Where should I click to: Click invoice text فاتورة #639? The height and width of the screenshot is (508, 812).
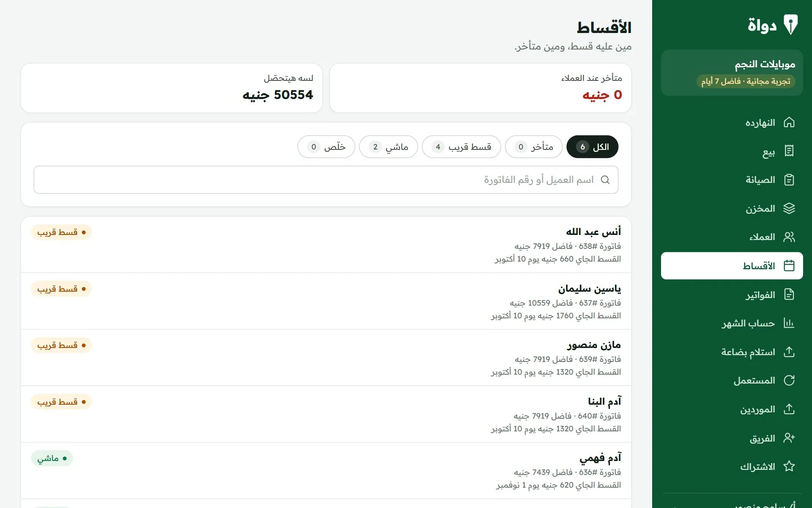600,359
